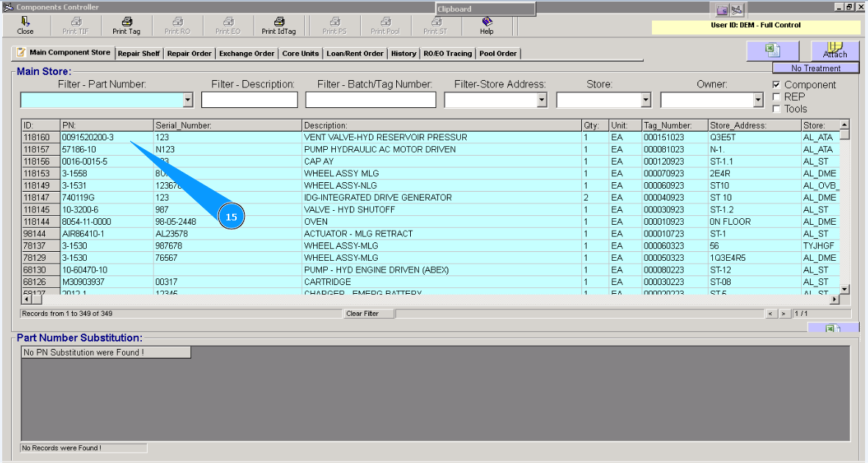Switch to the Repair Shelf tab

pos(139,53)
